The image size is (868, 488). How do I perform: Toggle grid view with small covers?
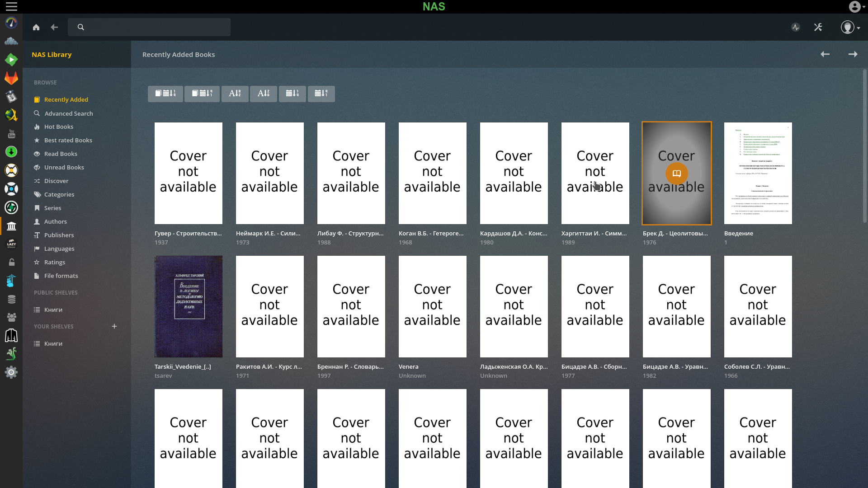[202, 94]
